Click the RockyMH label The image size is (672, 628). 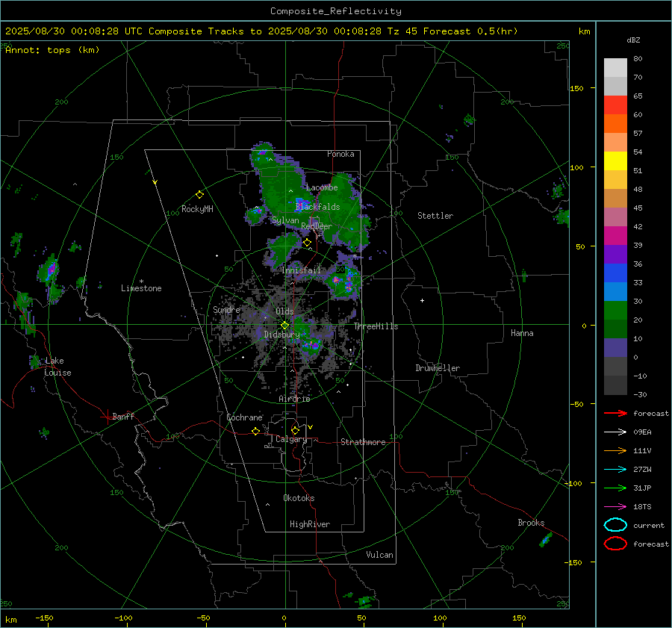197,209
